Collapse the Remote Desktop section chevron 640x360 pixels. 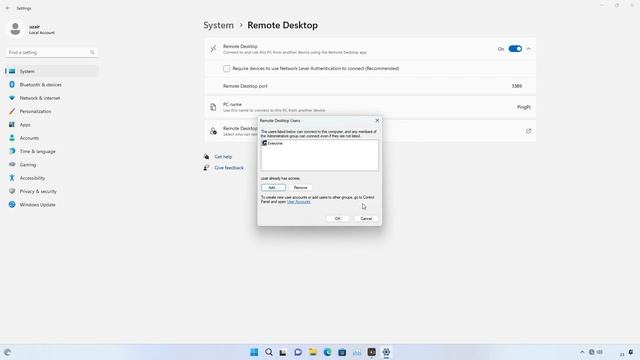529,49
